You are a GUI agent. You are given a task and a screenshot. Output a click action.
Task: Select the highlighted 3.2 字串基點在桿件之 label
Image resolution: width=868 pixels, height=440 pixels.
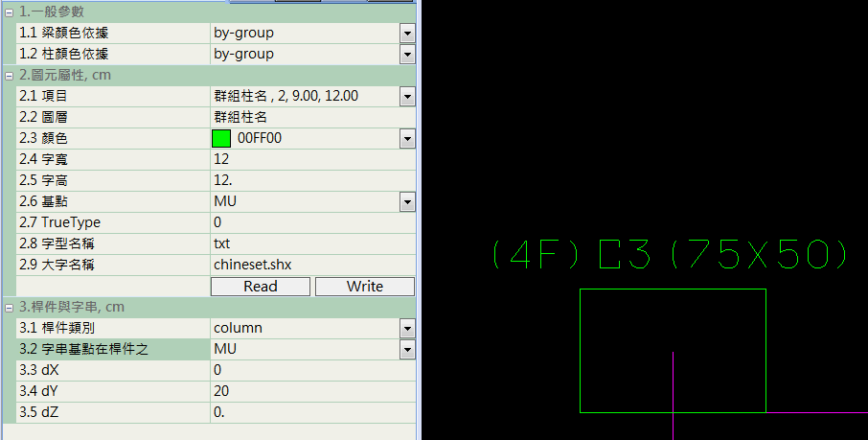(x=113, y=350)
